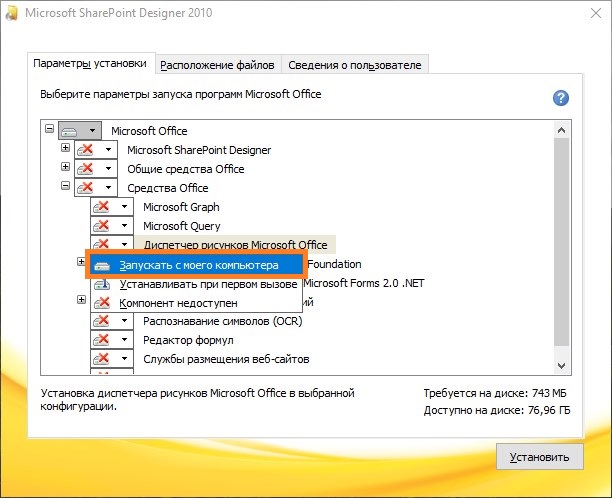Click Выберите параметры запуска программ heading
This screenshot has width=612, height=498.
181,94
